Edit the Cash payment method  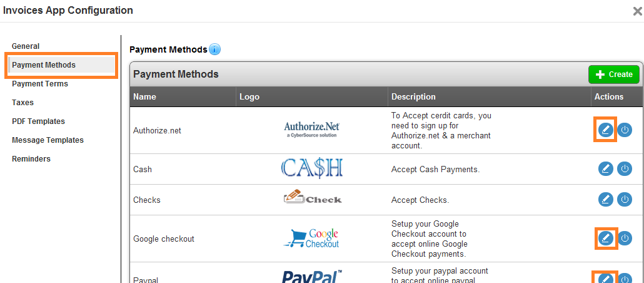tap(605, 168)
